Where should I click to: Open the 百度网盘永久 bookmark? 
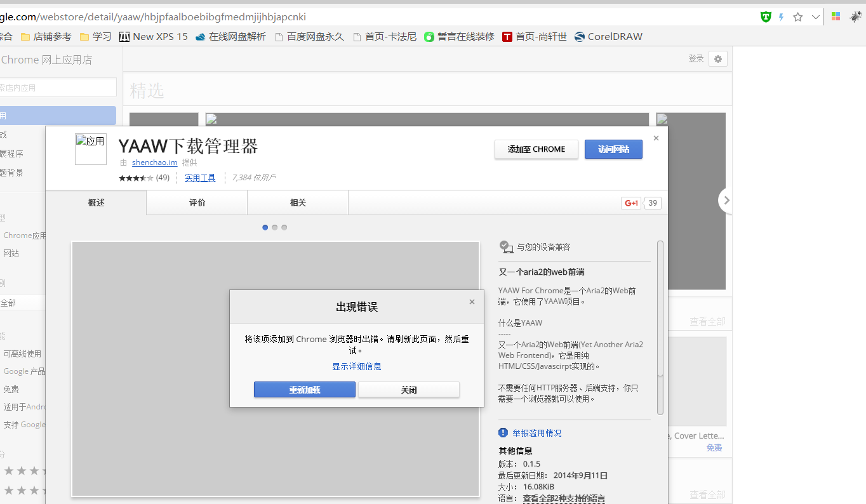309,37
